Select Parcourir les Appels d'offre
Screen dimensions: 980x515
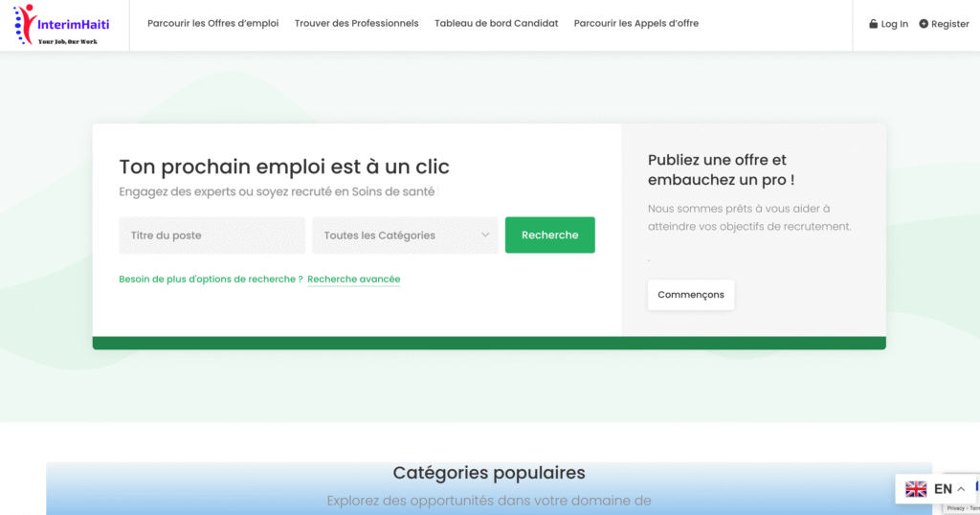635,24
